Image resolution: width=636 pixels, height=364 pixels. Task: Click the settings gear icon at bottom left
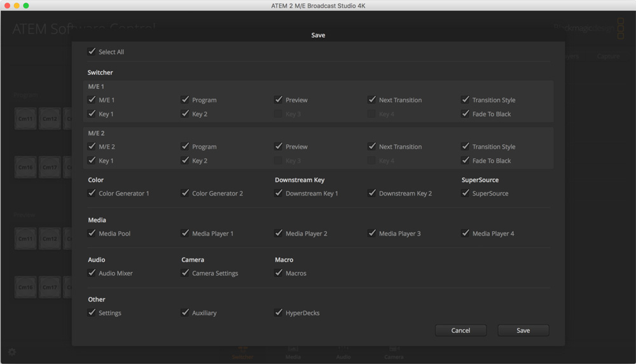coord(12,352)
